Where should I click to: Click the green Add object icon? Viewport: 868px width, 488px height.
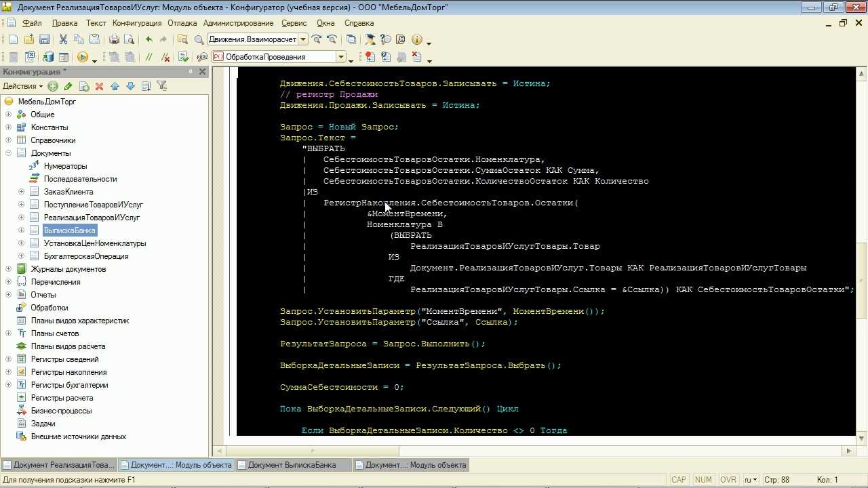click(53, 86)
